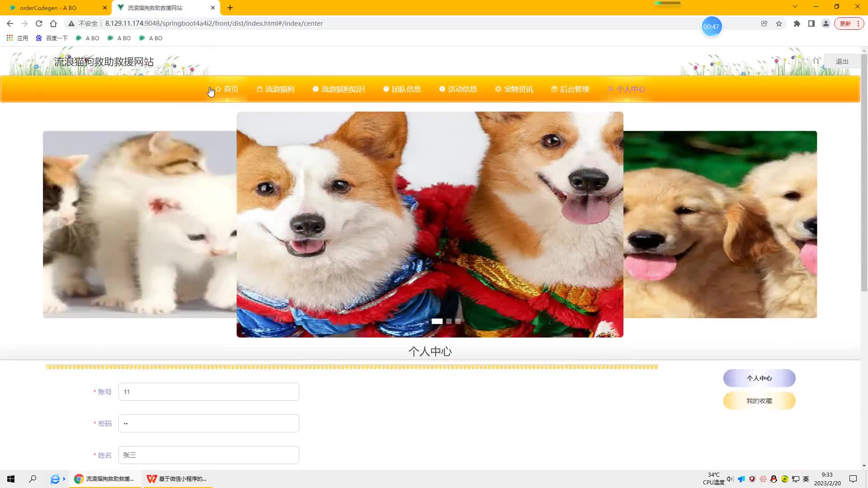Screen dimensions: 868x488
Task: Open the Windows taskbar search icon
Action: (x=33, y=479)
